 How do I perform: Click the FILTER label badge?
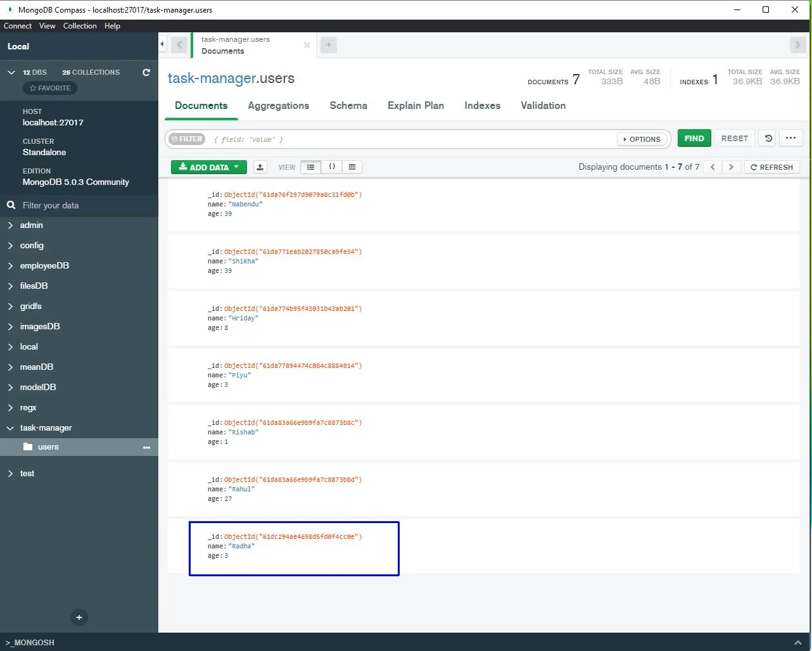point(187,139)
